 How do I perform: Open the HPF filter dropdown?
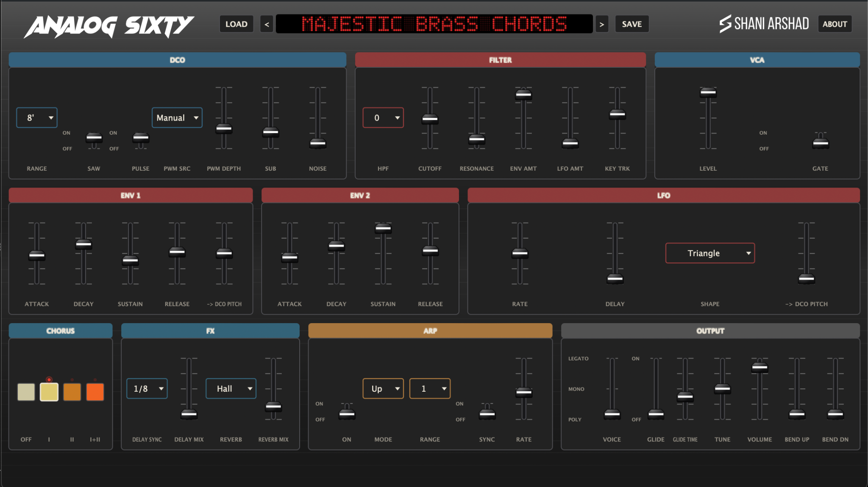pos(383,118)
